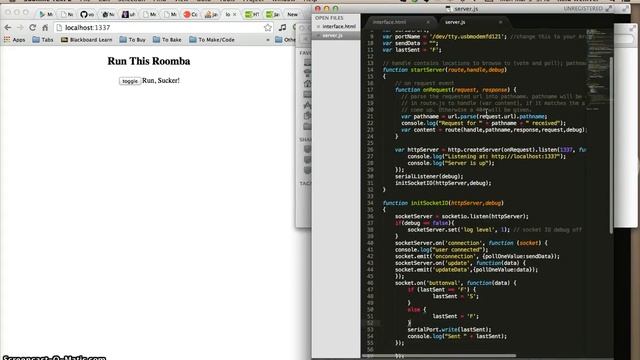Click the localhost:1337 address bar

pos(163,27)
